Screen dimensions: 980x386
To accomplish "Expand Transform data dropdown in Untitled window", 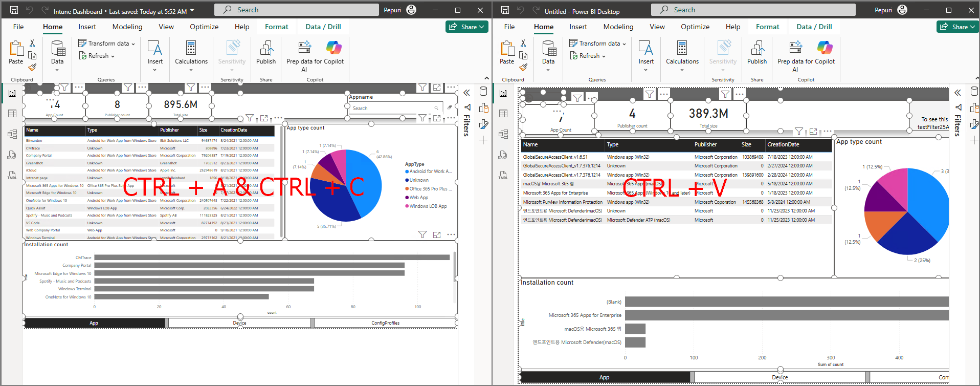I will [624, 44].
